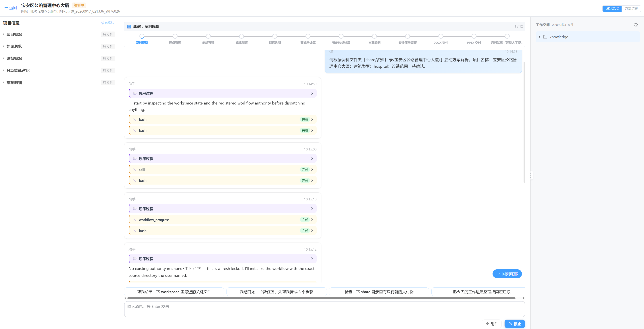Screen dimensions: 644x329
Task: Expand 思考过程 in the 10:15:12 message
Action: coord(222,259)
